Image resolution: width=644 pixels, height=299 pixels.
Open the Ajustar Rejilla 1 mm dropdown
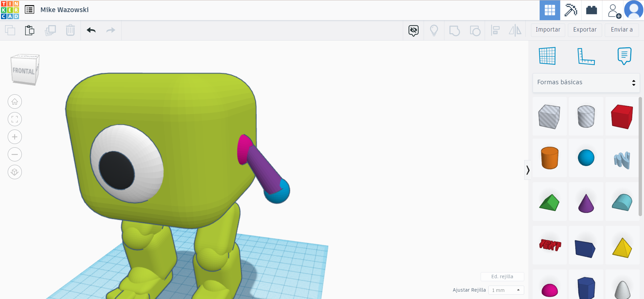pos(506,290)
